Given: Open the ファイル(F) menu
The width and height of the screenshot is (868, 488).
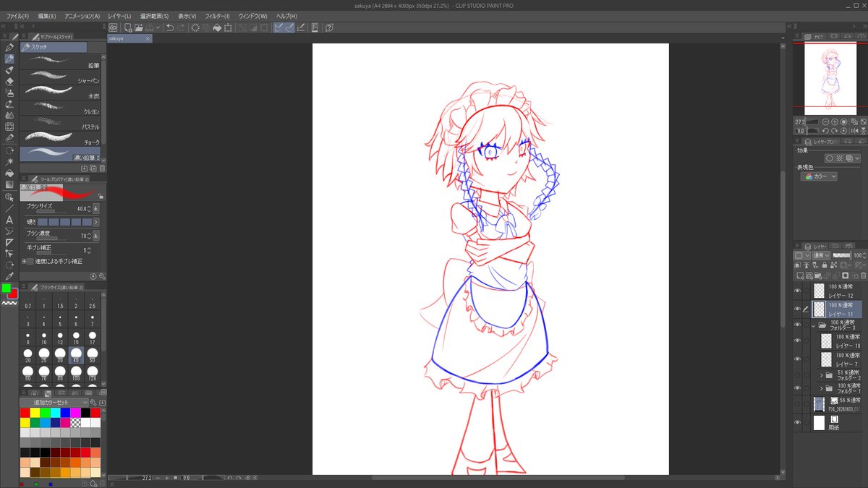Looking at the screenshot, I should [x=17, y=16].
